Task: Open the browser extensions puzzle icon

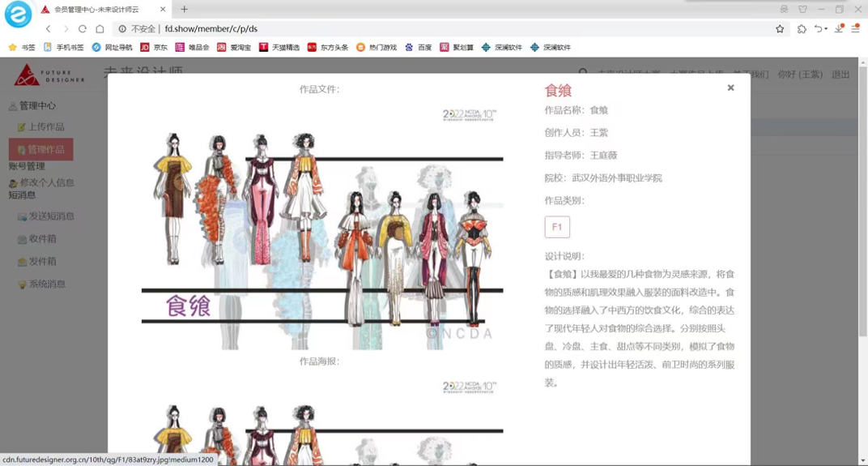Action: coord(802,28)
